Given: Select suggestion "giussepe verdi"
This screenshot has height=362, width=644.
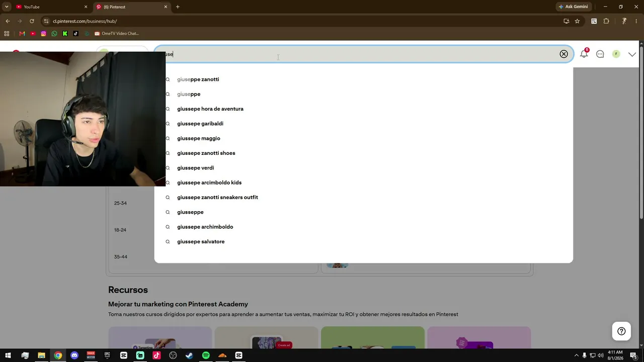Looking at the screenshot, I should coord(195,168).
